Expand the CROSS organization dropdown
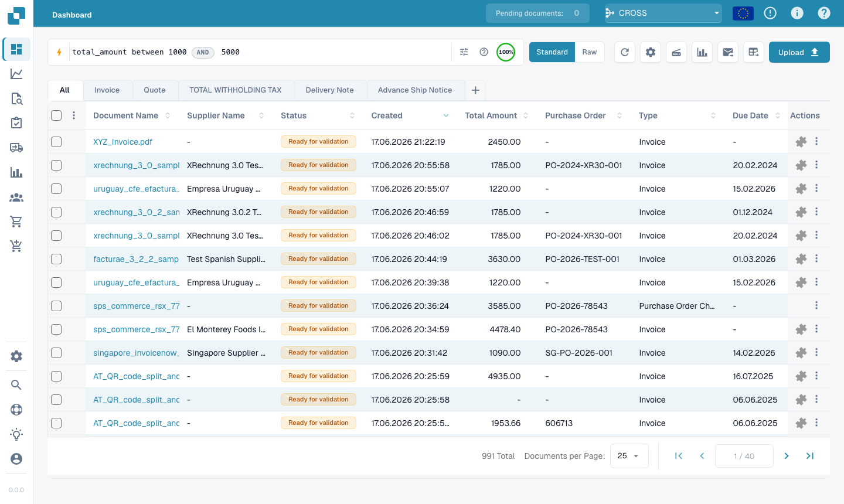Image resolution: width=844 pixels, height=504 pixels. coord(663,13)
